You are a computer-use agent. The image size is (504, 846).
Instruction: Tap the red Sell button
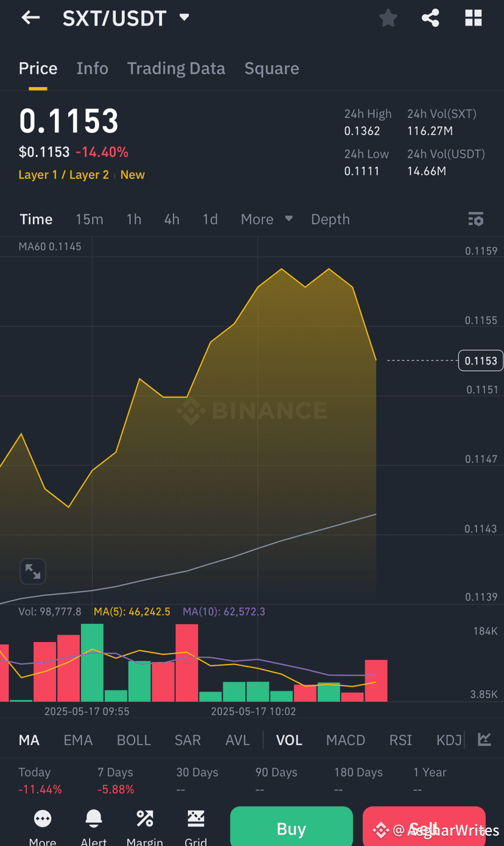(424, 828)
